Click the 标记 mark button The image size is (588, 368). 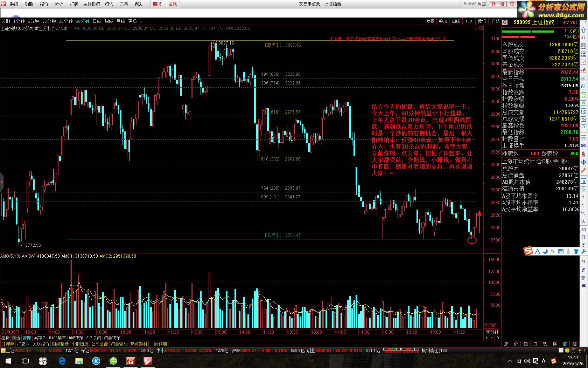pos(482,21)
